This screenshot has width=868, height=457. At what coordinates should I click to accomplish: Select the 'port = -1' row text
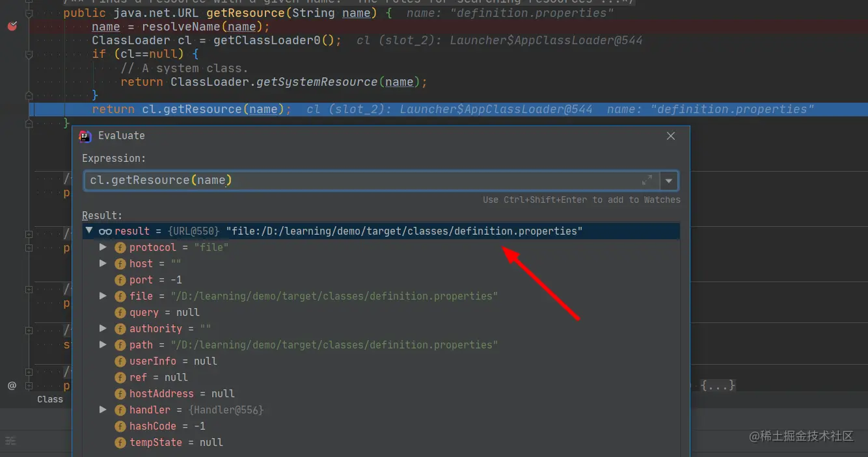pos(156,280)
